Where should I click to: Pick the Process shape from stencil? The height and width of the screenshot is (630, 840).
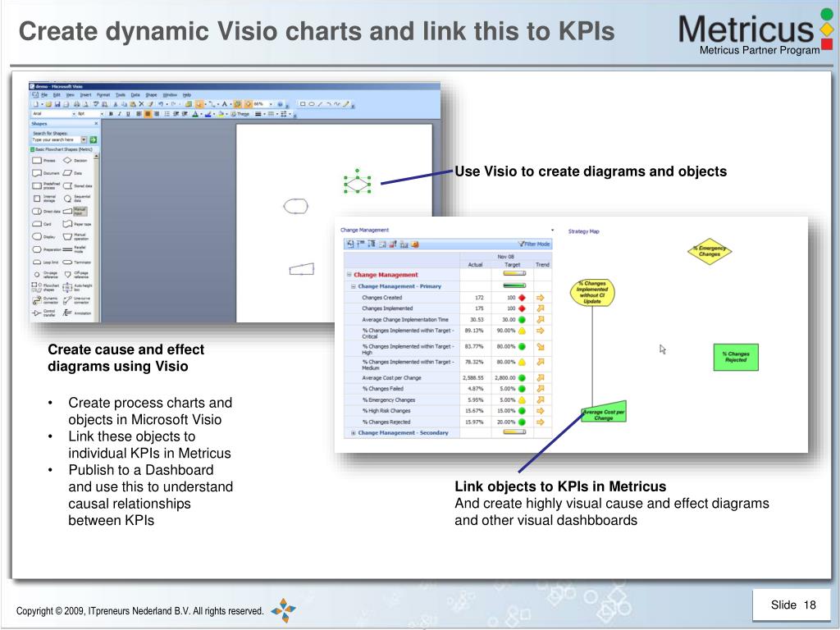pyautogui.click(x=44, y=160)
